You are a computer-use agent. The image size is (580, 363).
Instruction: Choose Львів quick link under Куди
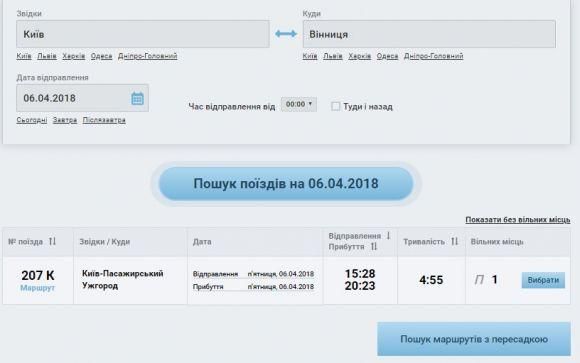point(333,56)
